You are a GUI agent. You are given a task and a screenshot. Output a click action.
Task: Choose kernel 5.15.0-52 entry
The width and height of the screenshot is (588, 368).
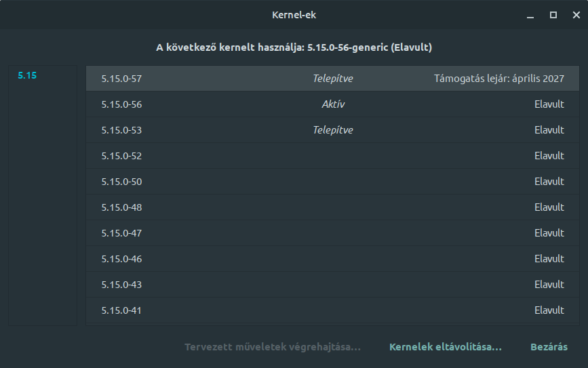tap(332, 156)
